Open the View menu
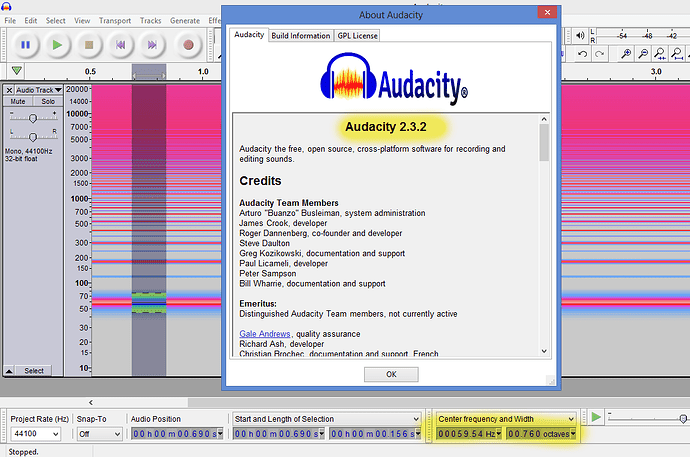The height and width of the screenshot is (457, 690). pos(82,21)
